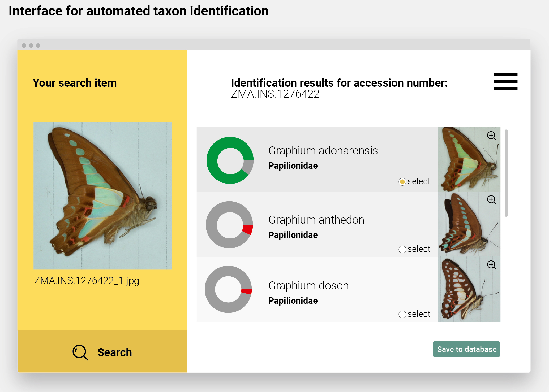The image size is (549, 392).
Task: Zoom the Graphium doson thumbnail magnifier
Action: (x=492, y=265)
